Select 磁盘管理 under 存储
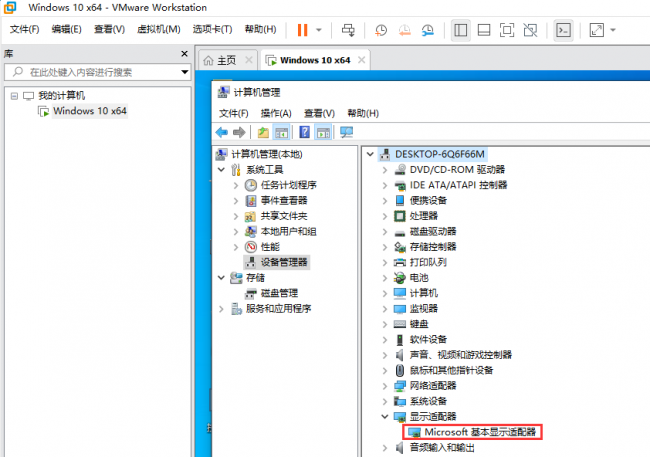 [279, 294]
